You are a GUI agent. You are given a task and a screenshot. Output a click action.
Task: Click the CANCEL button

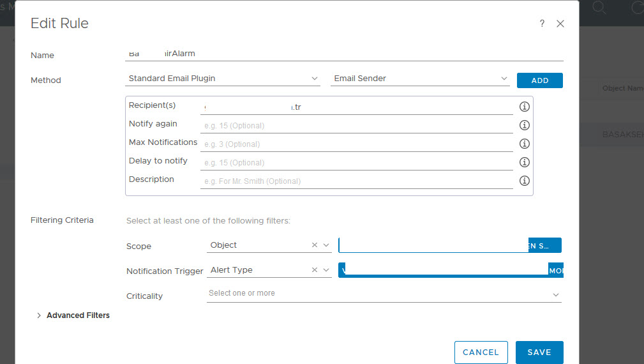tap(481, 353)
